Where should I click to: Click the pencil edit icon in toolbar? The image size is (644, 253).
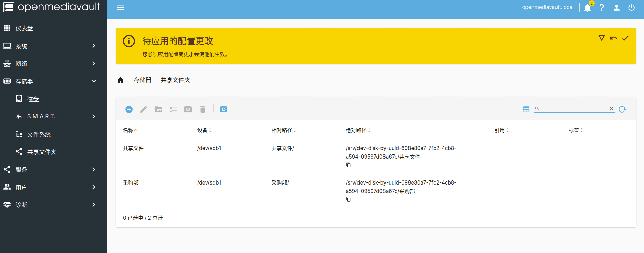point(144,109)
